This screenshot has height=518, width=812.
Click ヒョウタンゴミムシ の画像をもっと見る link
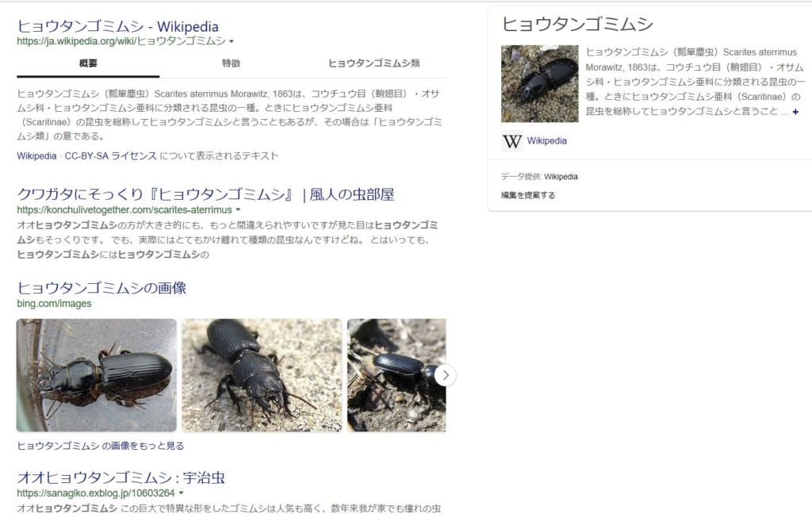(x=101, y=446)
